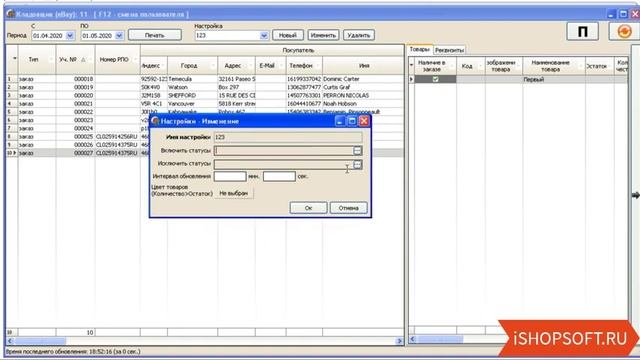The image size is (640, 360).
Task: Open the period end date dropdown
Action: coord(119,36)
